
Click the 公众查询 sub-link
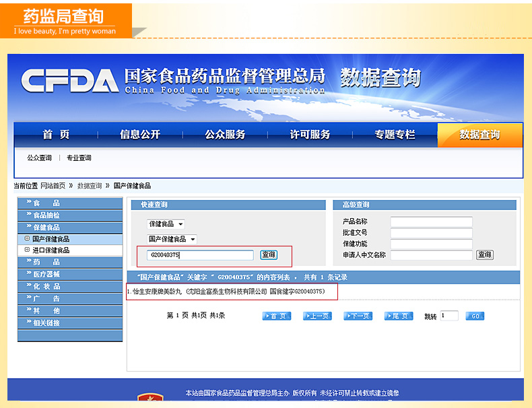pos(39,158)
